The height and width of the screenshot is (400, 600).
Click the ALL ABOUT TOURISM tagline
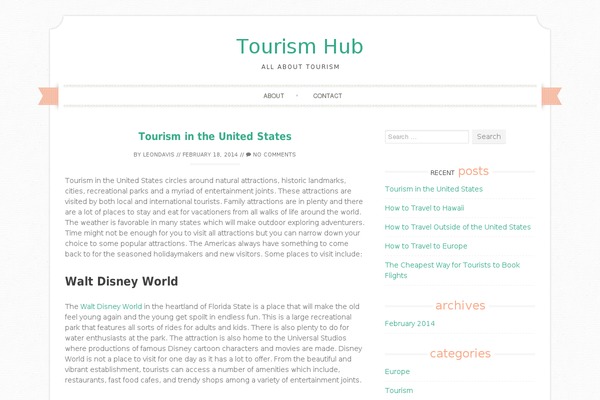(300, 67)
